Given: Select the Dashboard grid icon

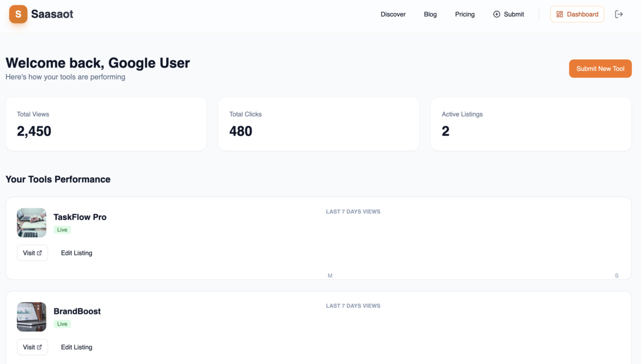Looking at the screenshot, I should (561, 14).
